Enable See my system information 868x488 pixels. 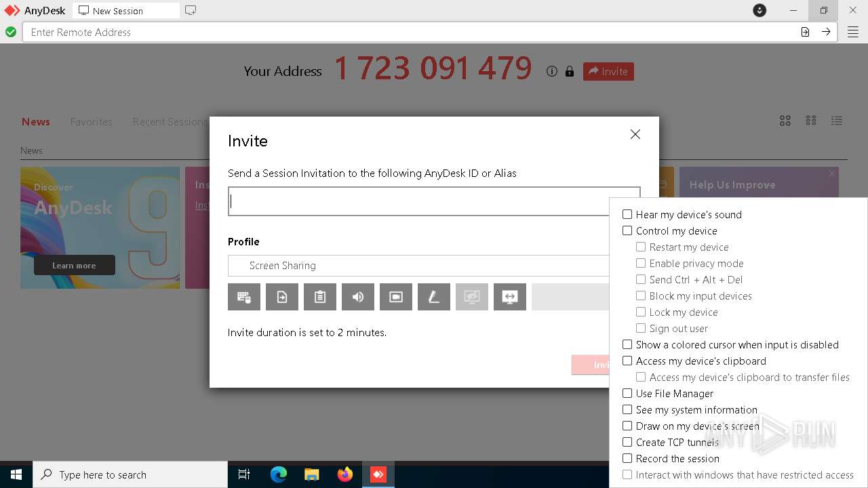pyautogui.click(x=627, y=409)
